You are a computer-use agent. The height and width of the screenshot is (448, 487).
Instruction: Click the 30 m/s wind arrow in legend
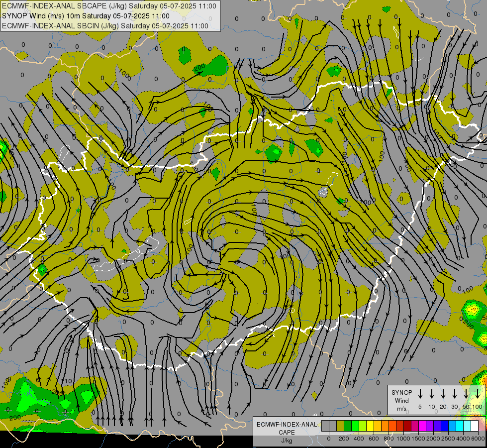455,393
